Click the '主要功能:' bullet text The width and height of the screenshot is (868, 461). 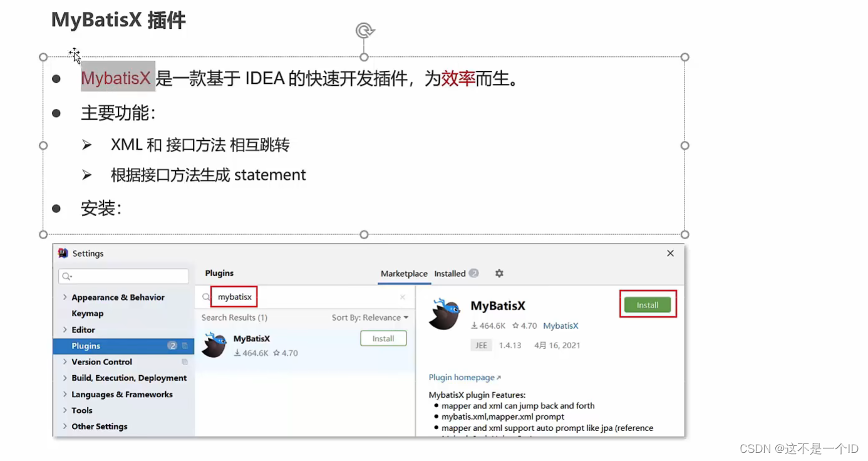point(118,113)
